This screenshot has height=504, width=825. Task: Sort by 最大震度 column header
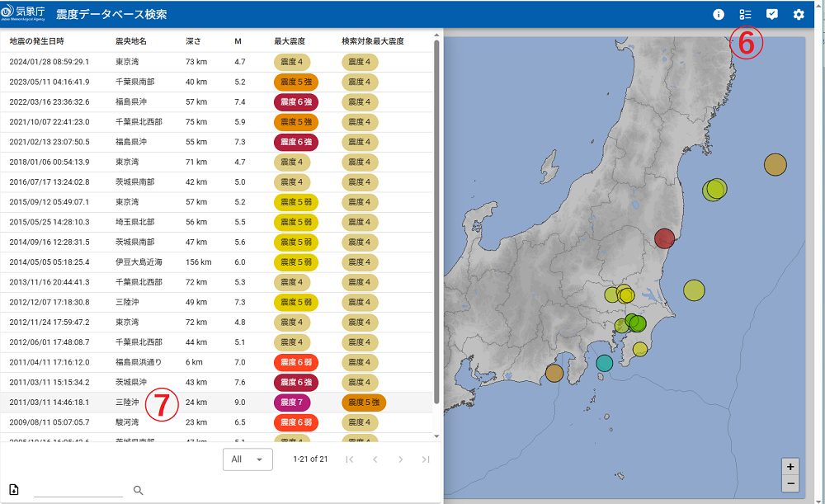(289, 41)
